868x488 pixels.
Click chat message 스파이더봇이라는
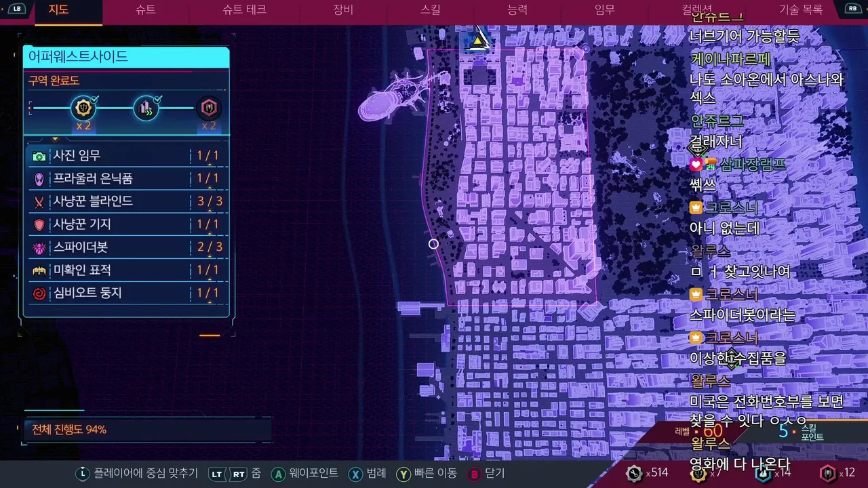(x=743, y=315)
